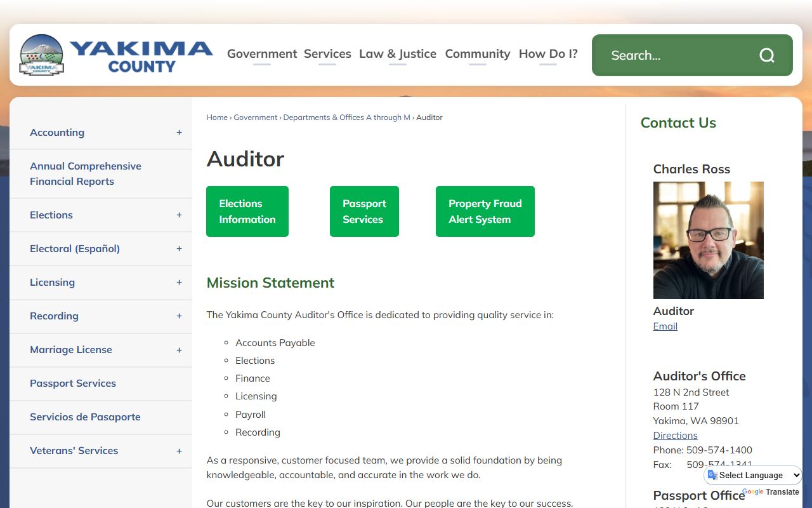Click the Finance list item
The width and height of the screenshot is (812, 508).
click(x=252, y=378)
